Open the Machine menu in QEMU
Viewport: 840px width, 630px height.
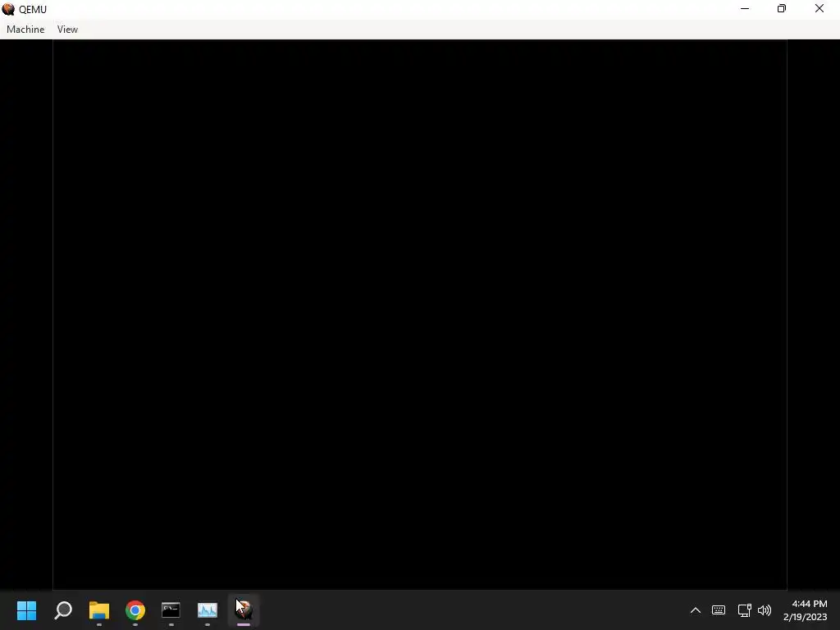pos(25,30)
